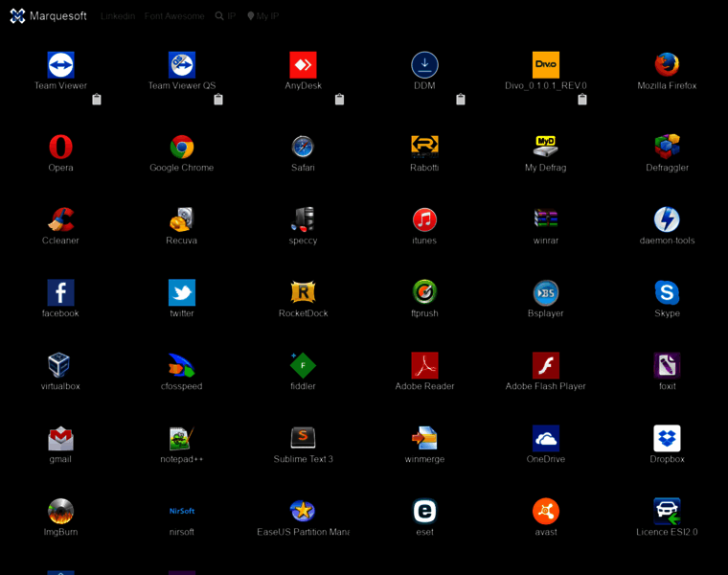Open the DDM download icon
This screenshot has width=728, height=575.
coord(424,64)
